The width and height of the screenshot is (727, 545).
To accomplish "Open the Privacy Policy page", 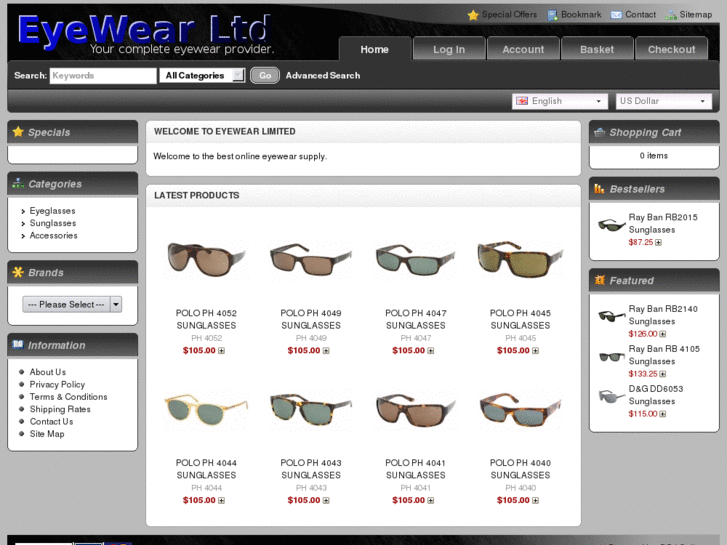I will pyautogui.click(x=57, y=385).
